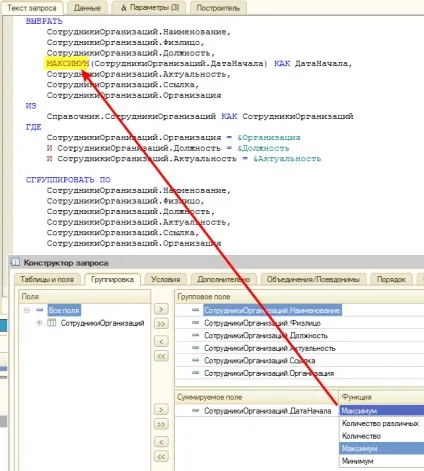Viewport: 424px width, 471px height.
Task: Switch to the Дополнительно tab
Action: [224, 279]
